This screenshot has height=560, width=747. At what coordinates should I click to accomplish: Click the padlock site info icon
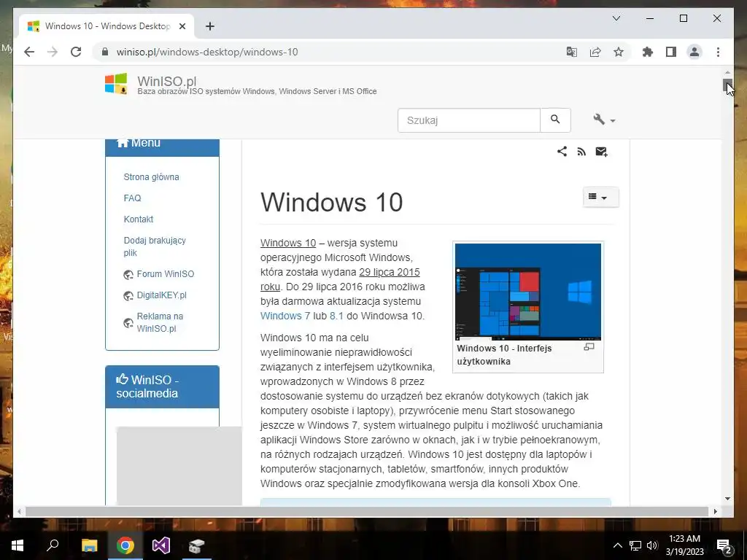[x=105, y=52]
